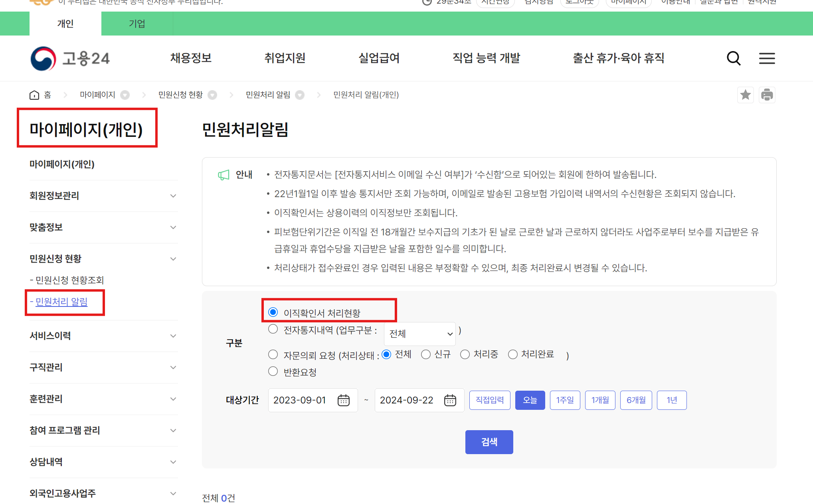Switch to the 기업 tab
Screen dimensions: 813x504
pyautogui.click(x=137, y=24)
